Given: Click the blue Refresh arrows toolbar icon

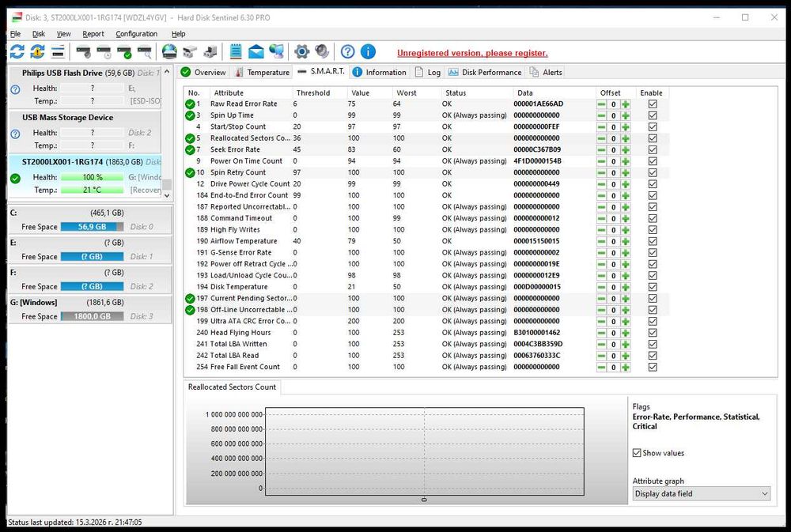Looking at the screenshot, I should [17, 51].
